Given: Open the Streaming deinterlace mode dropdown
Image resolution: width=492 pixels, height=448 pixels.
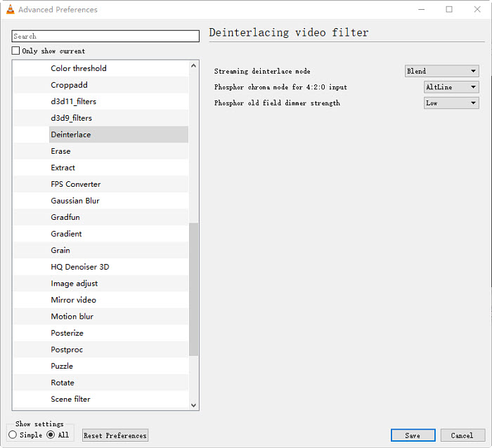Looking at the screenshot, I should coord(442,71).
